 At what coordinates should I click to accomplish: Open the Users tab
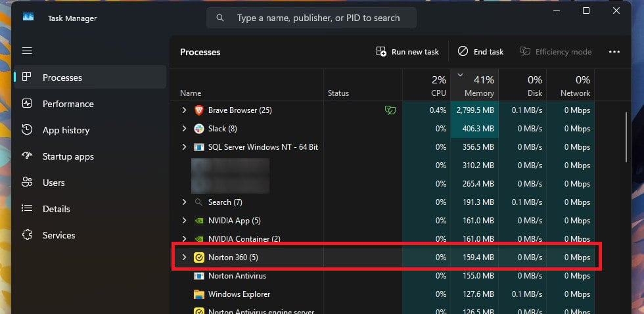(x=91, y=183)
